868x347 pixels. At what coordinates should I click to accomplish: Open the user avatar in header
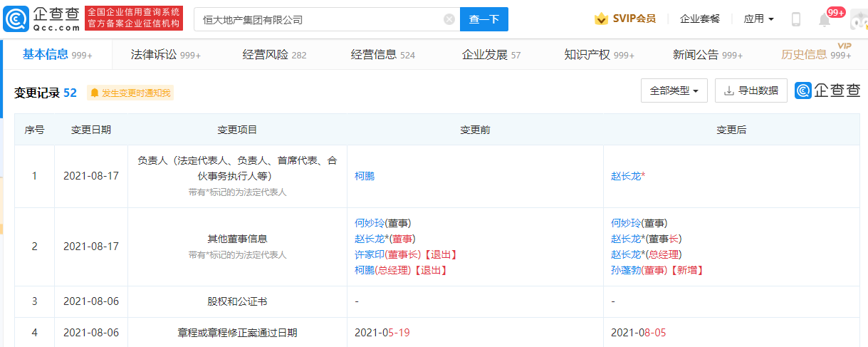coord(859,19)
